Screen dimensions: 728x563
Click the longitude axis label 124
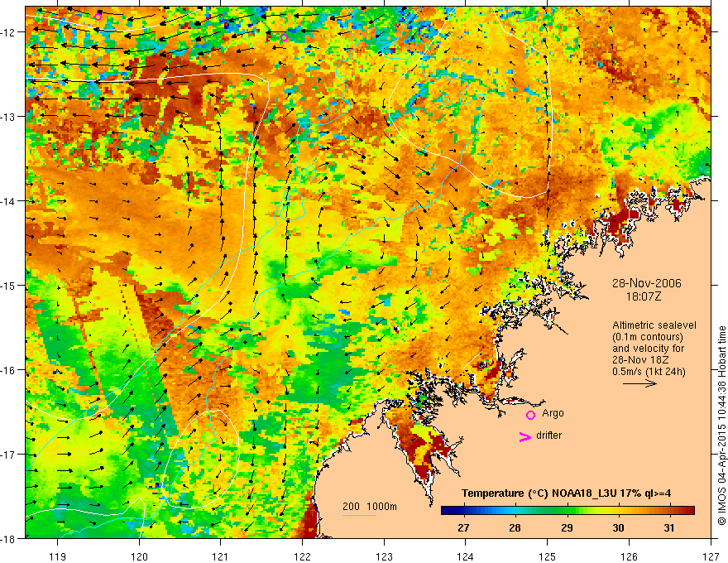[465, 556]
